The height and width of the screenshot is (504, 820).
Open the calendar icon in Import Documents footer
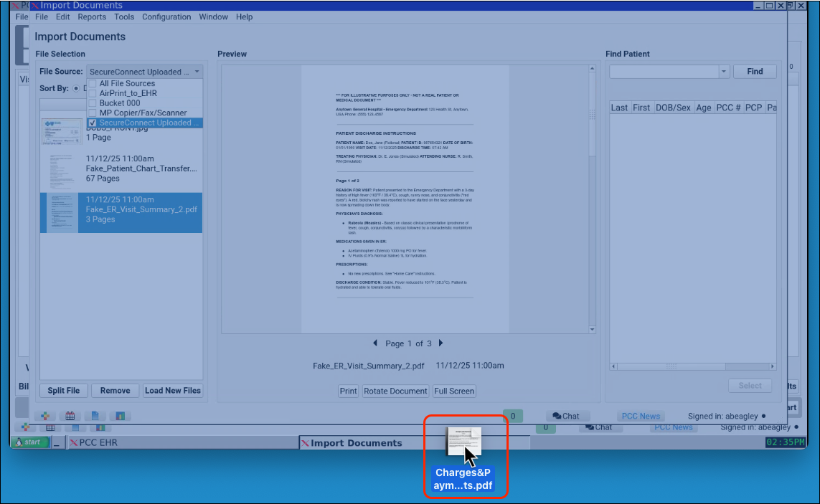pos(70,416)
